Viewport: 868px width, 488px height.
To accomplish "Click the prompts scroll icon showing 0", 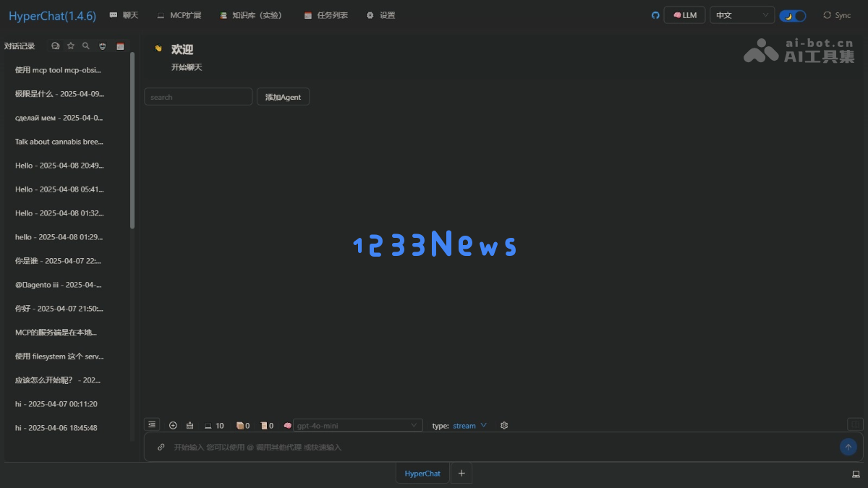I will (x=267, y=426).
